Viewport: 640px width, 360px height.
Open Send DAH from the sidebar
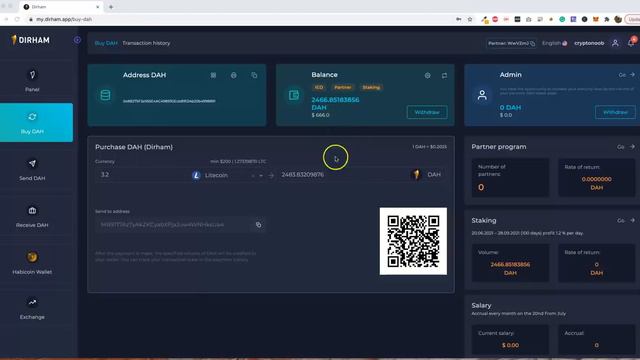[x=32, y=170]
